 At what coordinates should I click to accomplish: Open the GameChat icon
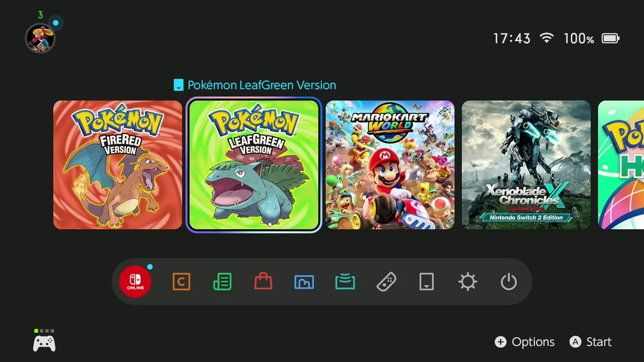(x=181, y=282)
